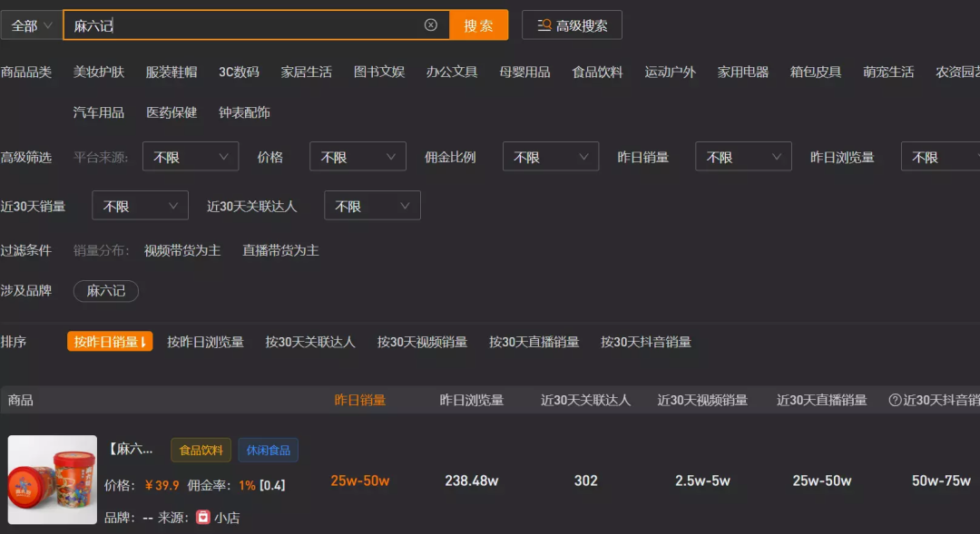Click the help icon beside 近30天抖音销量
Viewport: 980px width, 534px height.
coord(895,401)
